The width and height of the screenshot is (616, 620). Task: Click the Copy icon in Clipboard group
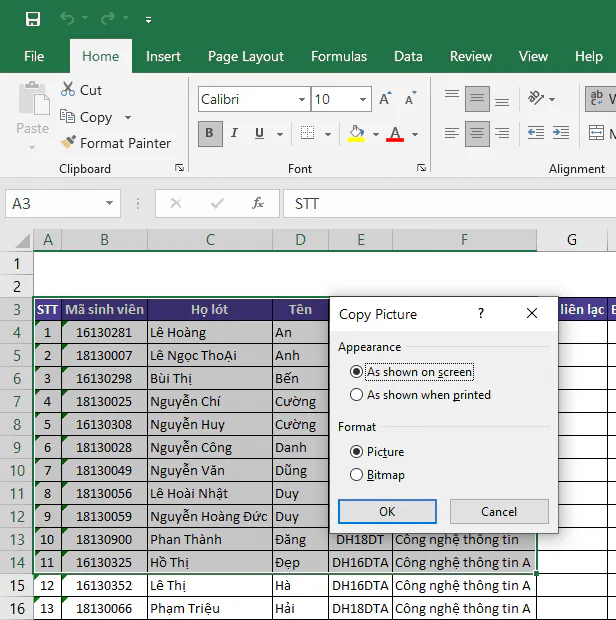(x=67, y=117)
